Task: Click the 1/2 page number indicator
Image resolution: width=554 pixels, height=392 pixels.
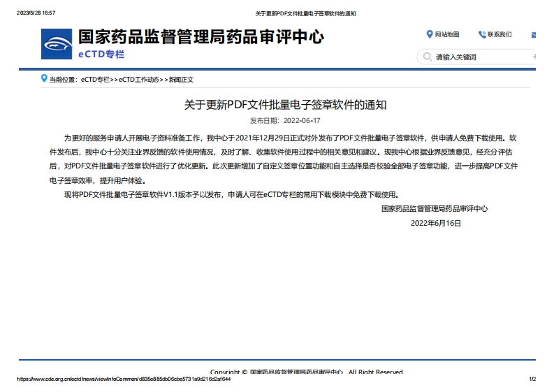Action: (532, 379)
